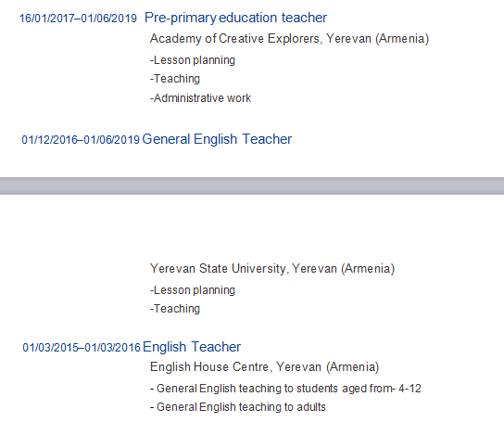Viewport: 504px width, 422px height.
Task: Click the General English Teacher heading
Action: pos(217,139)
